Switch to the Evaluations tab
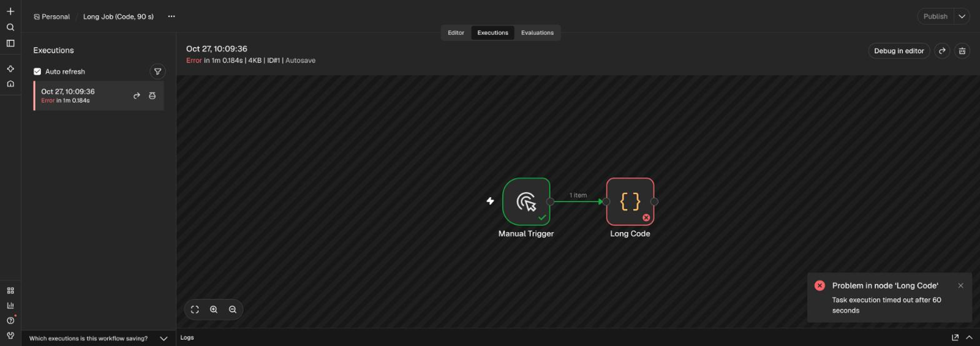Screen dimensions: 980x346 [x=537, y=33]
